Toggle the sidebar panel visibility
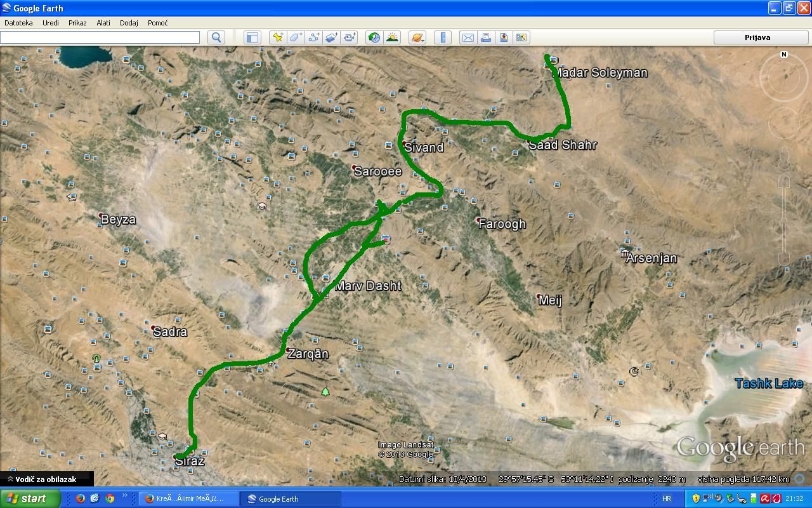Viewport: 812px width, 508px height. (252, 37)
